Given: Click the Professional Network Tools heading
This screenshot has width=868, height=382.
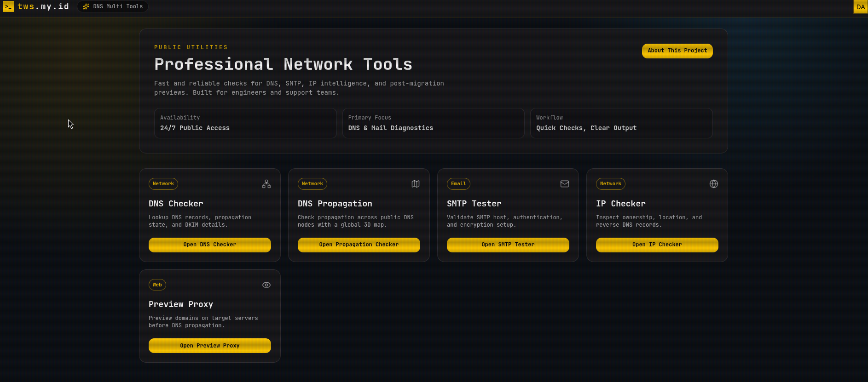Looking at the screenshot, I should [283, 64].
